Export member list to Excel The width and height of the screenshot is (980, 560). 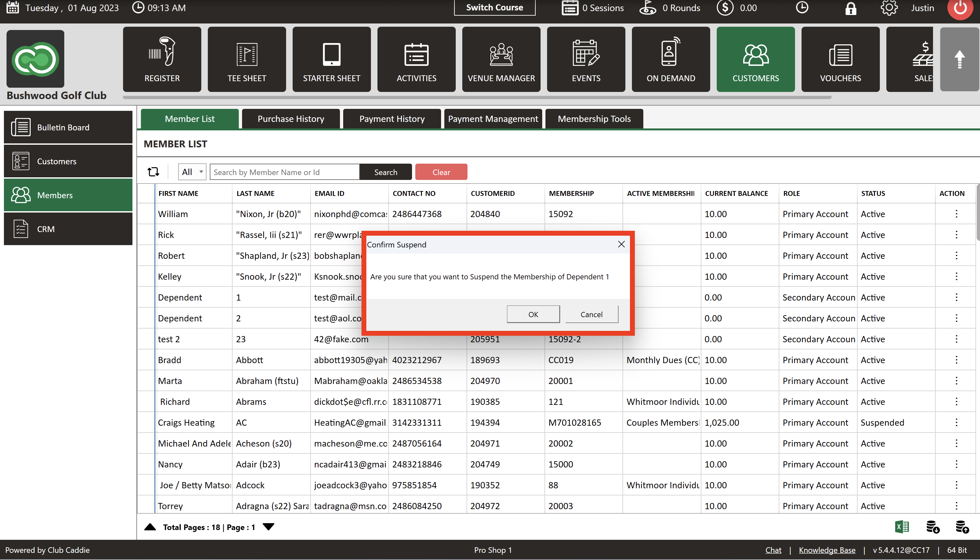tap(902, 527)
